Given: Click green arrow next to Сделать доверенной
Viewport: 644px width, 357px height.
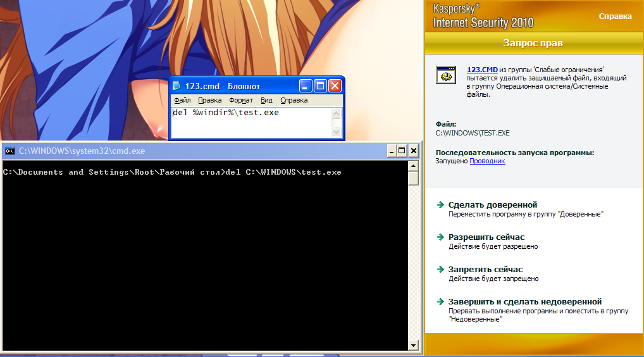Looking at the screenshot, I should click(x=441, y=204).
